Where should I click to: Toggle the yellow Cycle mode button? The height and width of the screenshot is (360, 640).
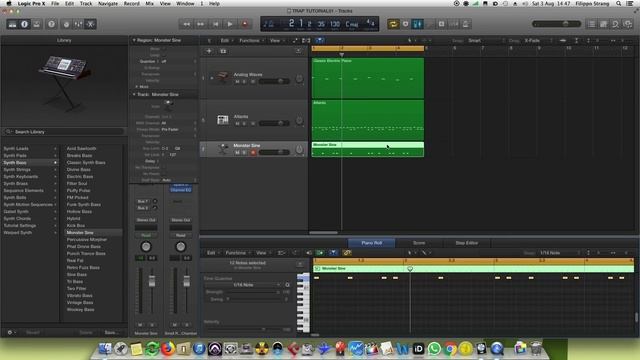click(x=393, y=24)
